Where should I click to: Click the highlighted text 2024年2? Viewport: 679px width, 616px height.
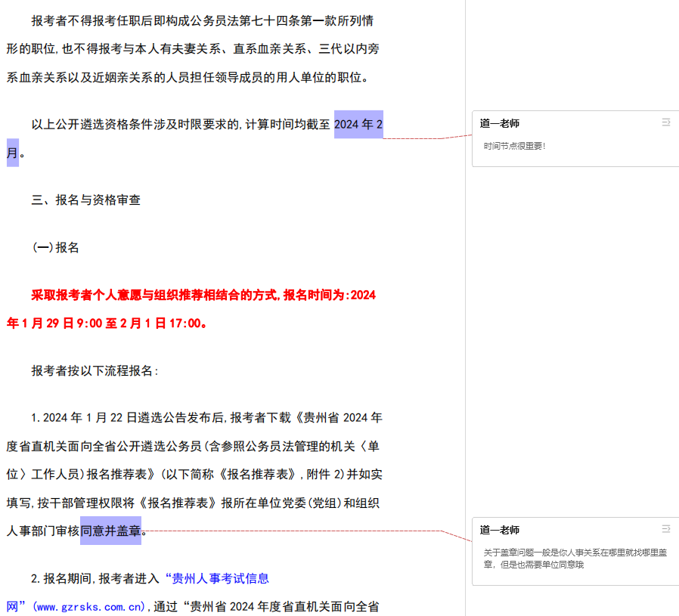358,125
